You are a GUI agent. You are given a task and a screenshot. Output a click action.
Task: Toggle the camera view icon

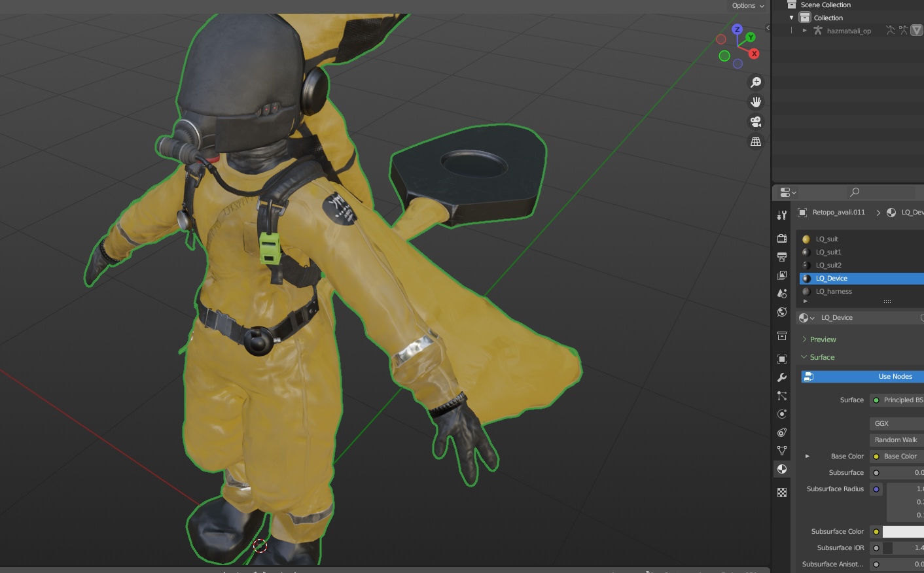point(756,122)
